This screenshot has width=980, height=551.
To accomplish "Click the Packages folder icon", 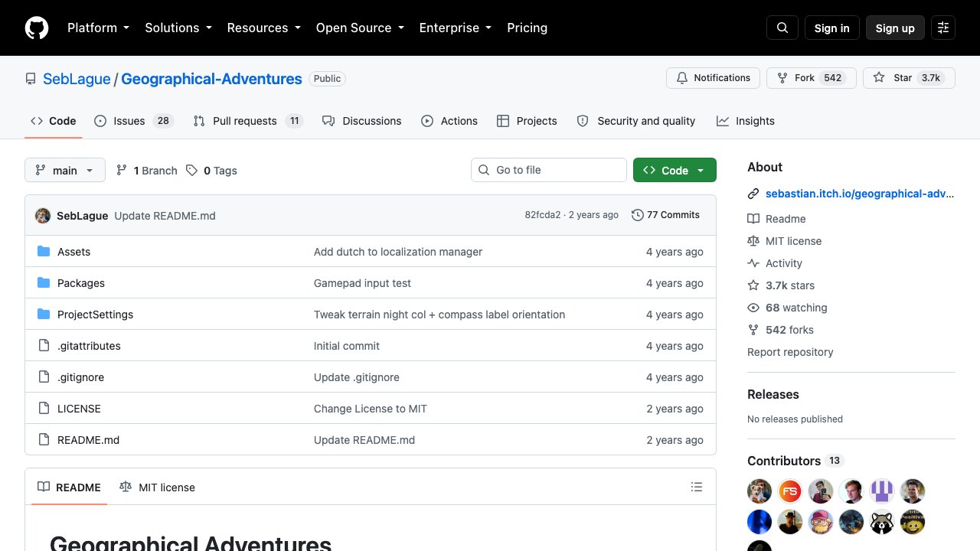I will (x=44, y=283).
